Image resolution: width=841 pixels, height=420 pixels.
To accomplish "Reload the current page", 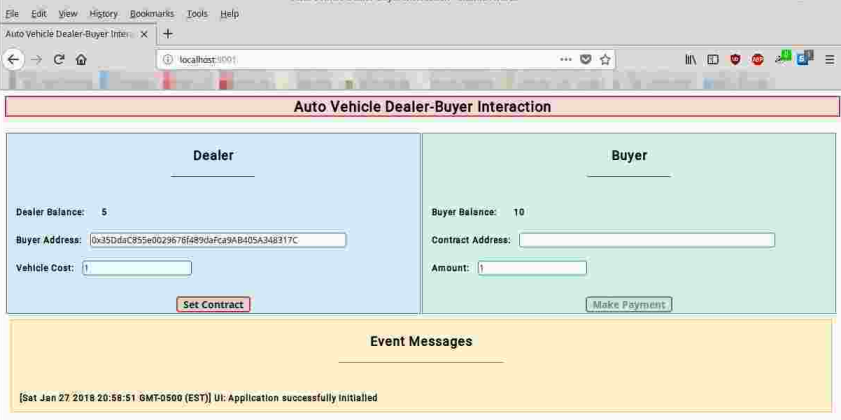I will point(59,60).
